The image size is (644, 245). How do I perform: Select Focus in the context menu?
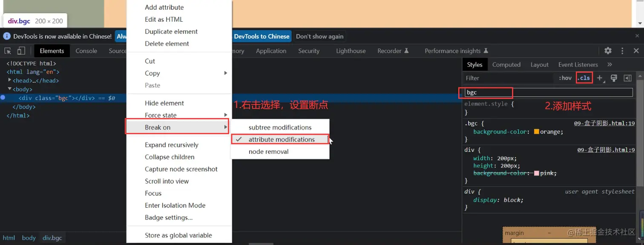coord(179,193)
